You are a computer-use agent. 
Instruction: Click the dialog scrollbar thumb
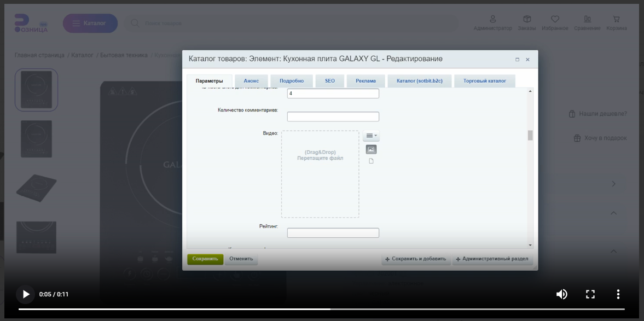[530, 136]
